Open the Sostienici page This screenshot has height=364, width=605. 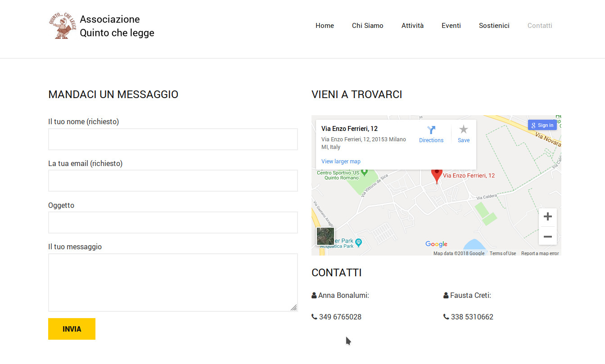pos(494,26)
